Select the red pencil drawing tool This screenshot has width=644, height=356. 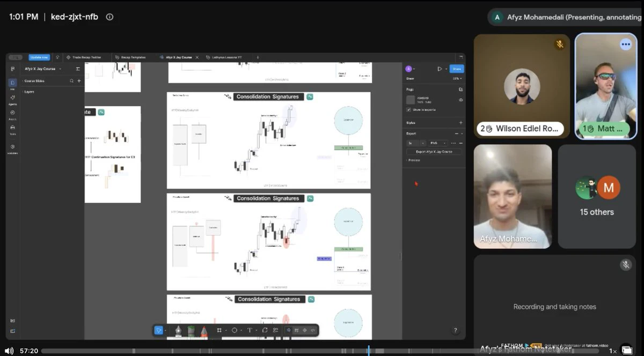(204, 331)
